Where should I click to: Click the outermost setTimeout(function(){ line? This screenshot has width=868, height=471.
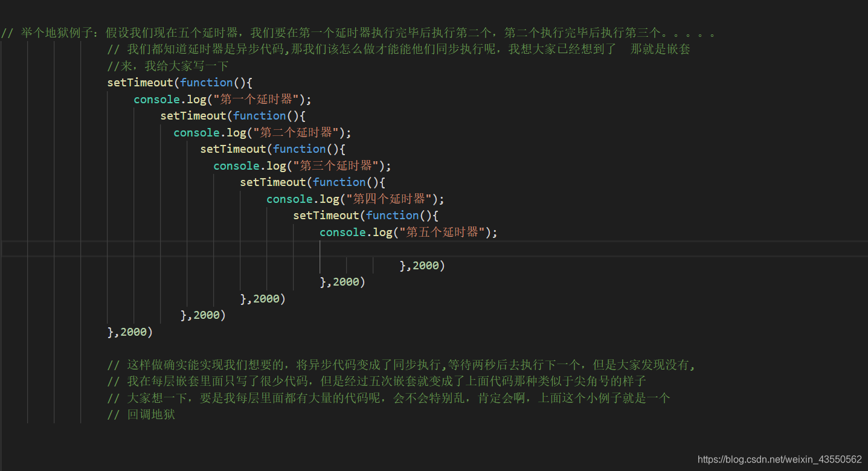[x=180, y=83]
